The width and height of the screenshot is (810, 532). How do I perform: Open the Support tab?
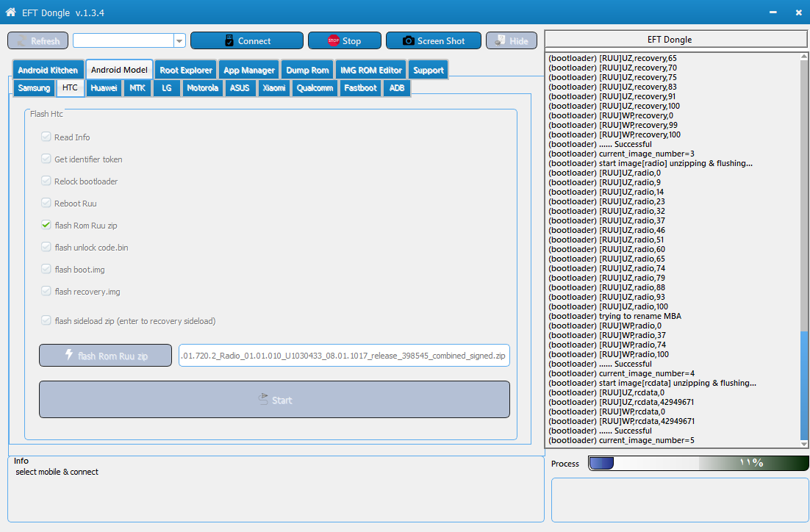pyautogui.click(x=429, y=70)
